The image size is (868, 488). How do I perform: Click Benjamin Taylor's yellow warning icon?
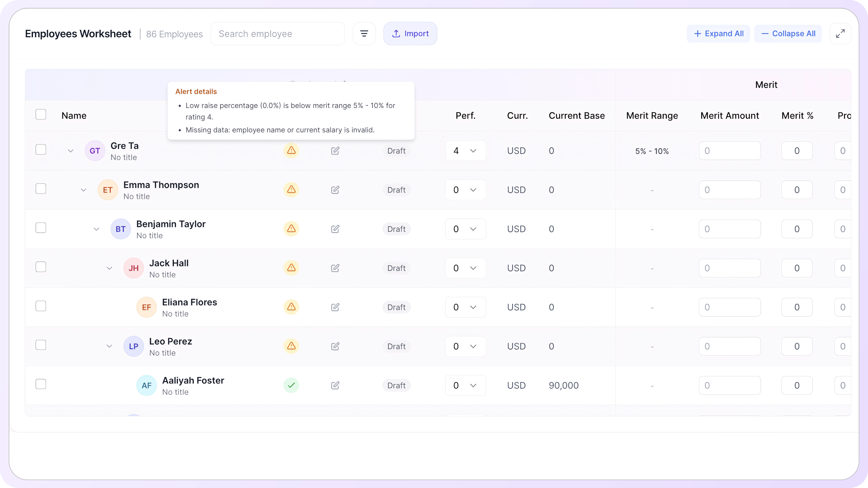click(x=291, y=229)
